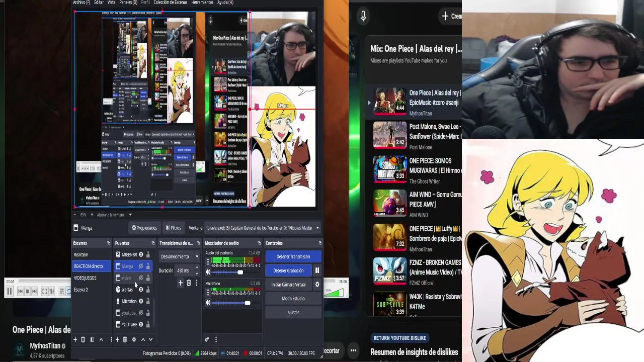Open scene filters icon in Escenas toolbar
Screen dimensions: 644x362
pyautogui.click(x=92, y=340)
